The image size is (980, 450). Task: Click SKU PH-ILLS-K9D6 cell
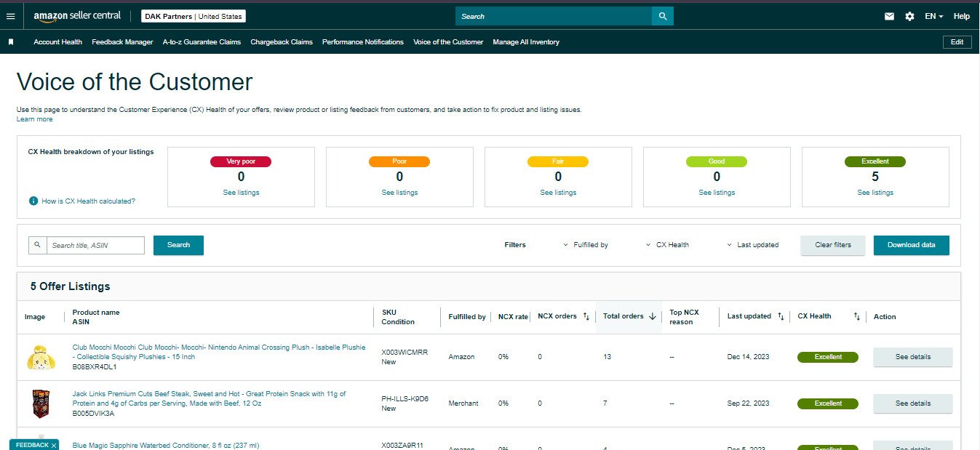[x=405, y=399]
